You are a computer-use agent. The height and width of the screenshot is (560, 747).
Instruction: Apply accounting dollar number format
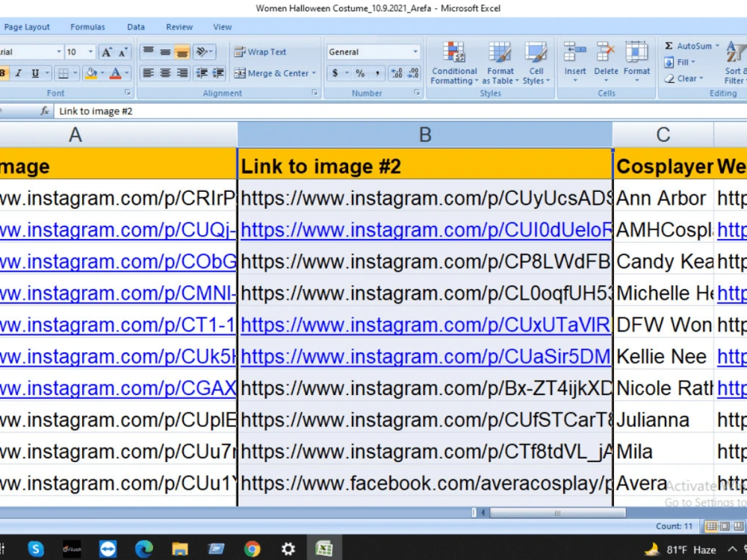pyautogui.click(x=335, y=73)
